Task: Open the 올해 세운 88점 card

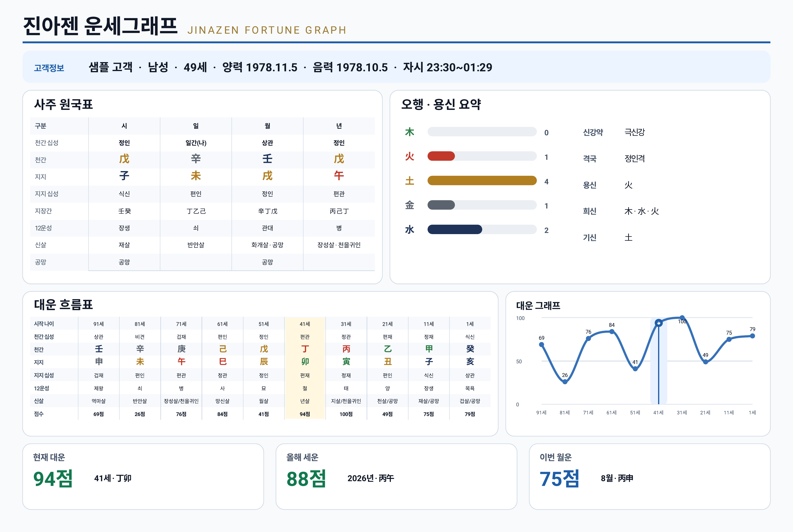Action: click(396, 476)
